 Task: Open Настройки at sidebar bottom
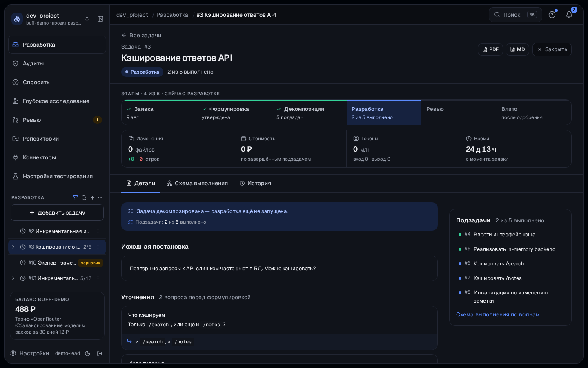point(29,353)
